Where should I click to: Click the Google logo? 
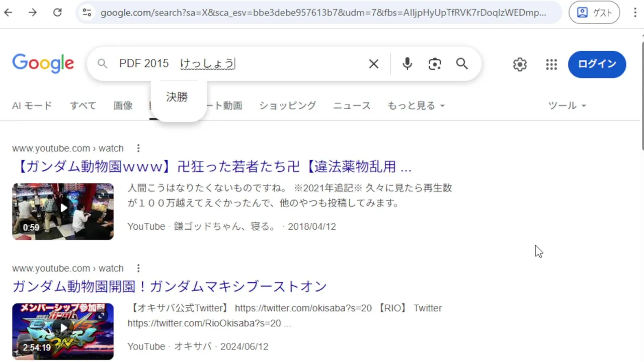(43, 64)
